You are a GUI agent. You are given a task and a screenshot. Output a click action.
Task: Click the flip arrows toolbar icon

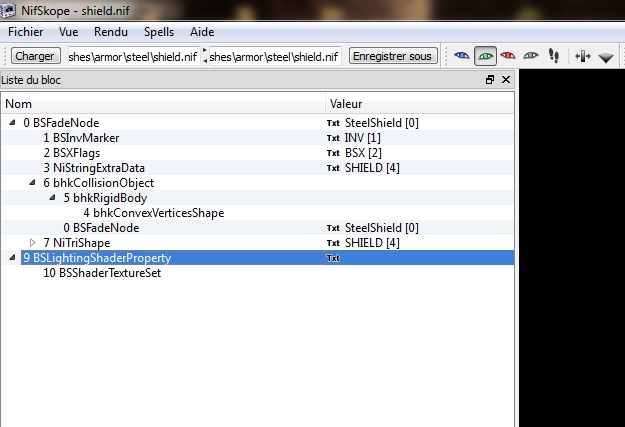582,56
